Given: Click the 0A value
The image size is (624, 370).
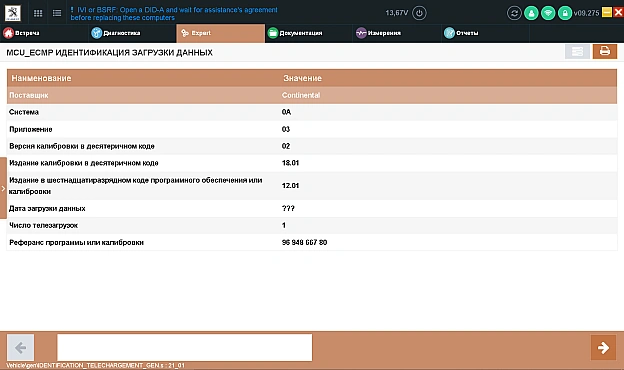Looking at the screenshot, I should (x=286, y=112).
